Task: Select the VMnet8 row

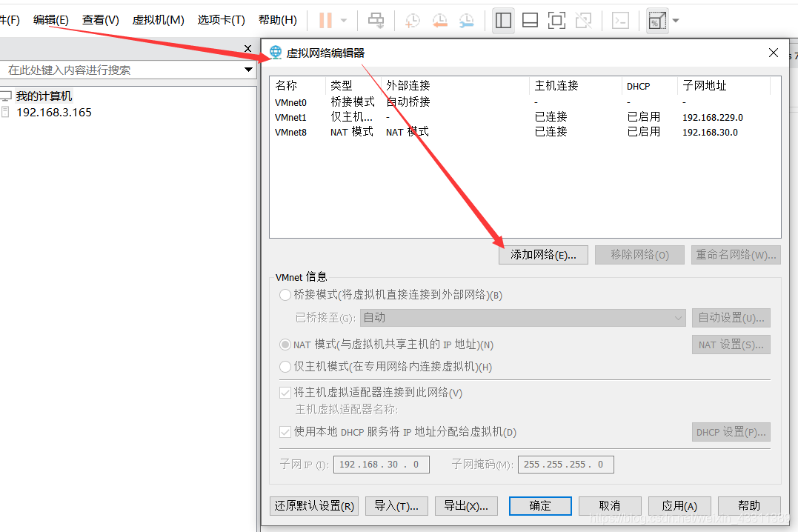Action: click(x=524, y=132)
